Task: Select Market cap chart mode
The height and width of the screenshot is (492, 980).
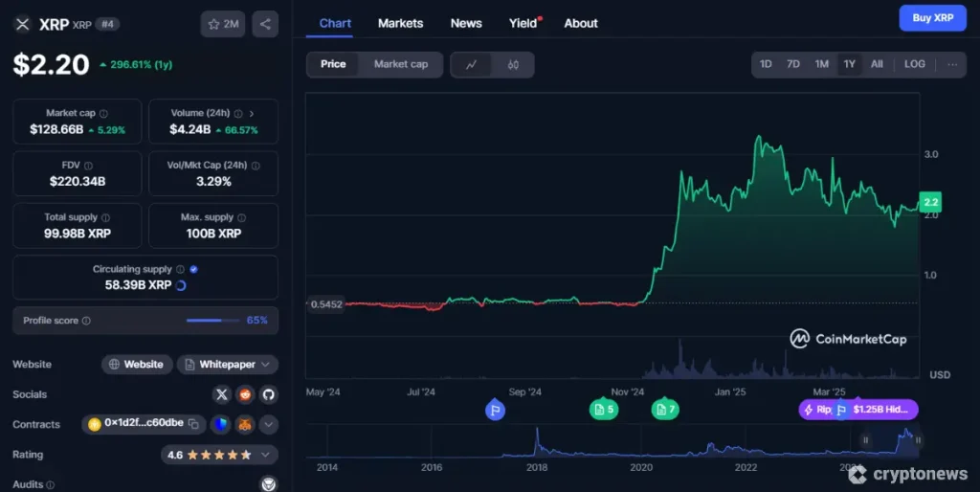Action: pyautogui.click(x=401, y=64)
